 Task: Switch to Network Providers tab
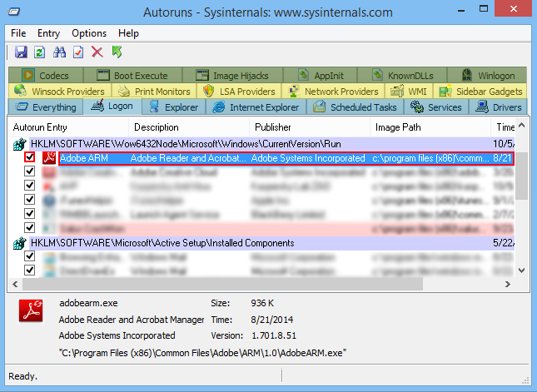[x=333, y=92]
